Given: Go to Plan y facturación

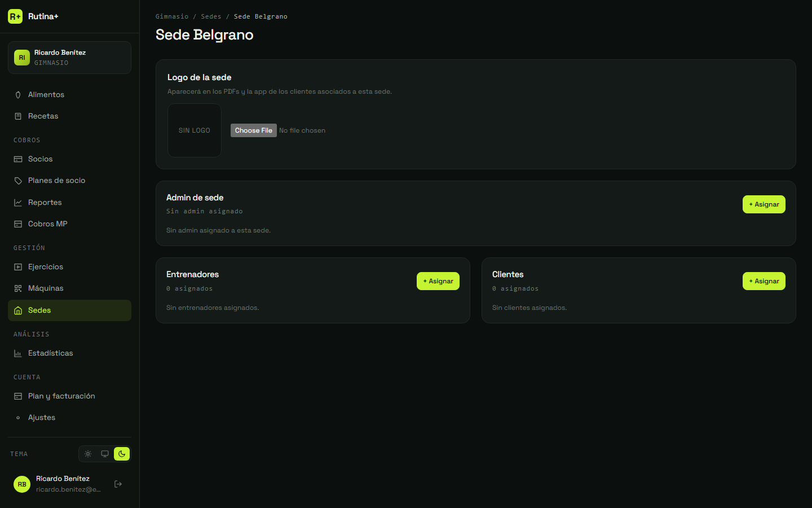Looking at the screenshot, I should tap(69, 396).
